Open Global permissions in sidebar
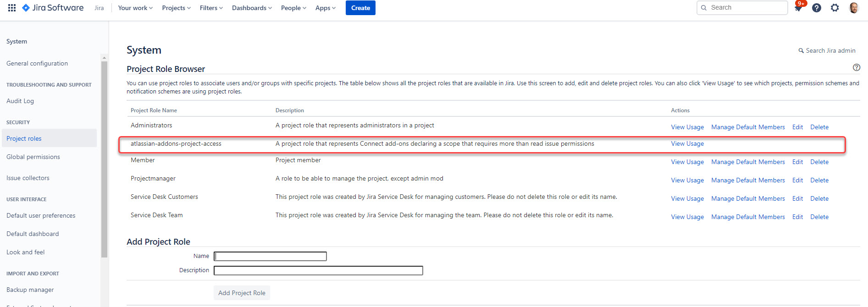The width and height of the screenshot is (868, 307). [x=33, y=157]
